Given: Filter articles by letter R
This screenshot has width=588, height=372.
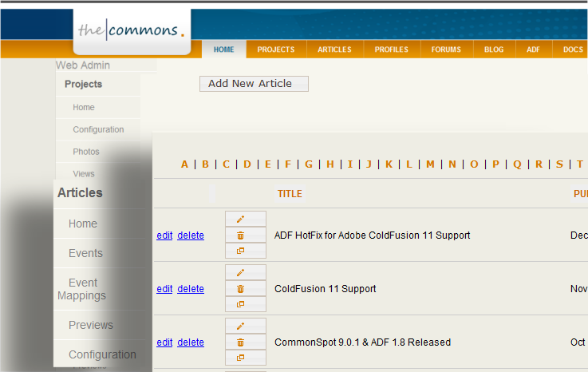Looking at the screenshot, I should click(x=539, y=164).
